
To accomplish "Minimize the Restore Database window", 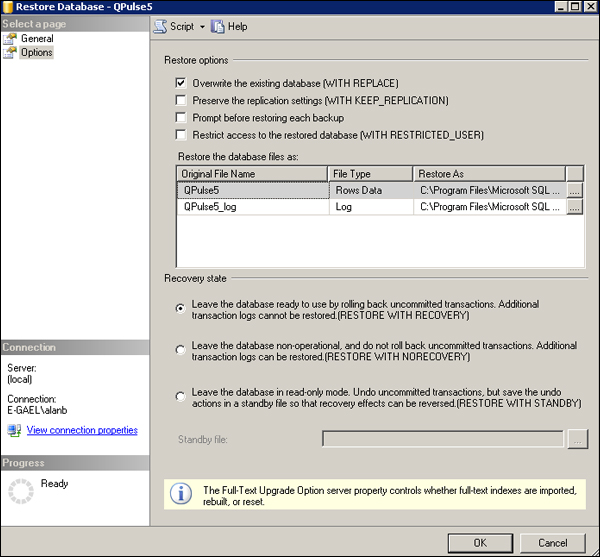I will [561, 7].
